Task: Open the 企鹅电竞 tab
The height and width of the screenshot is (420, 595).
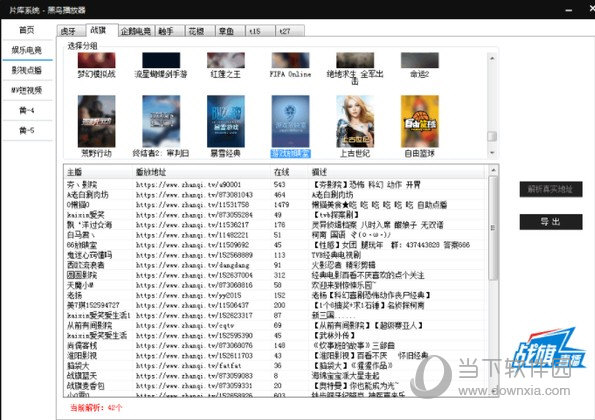Action: [x=136, y=31]
